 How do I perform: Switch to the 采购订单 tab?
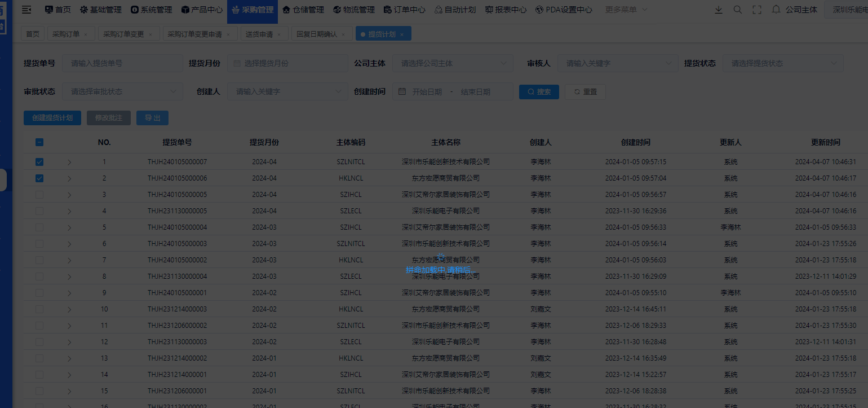pyautogui.click(x=67, y=33)
